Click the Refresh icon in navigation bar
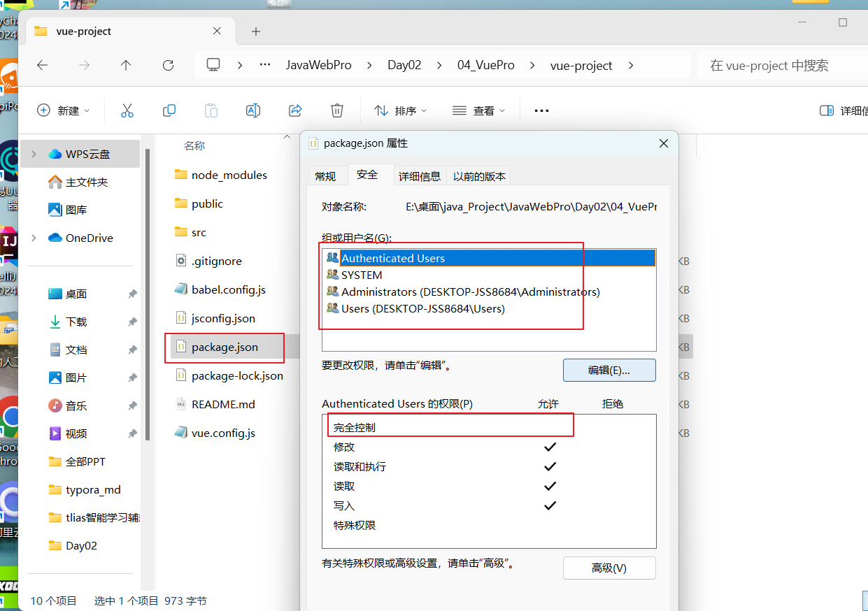The height and width of the screenshot is (611, 868). click(x=168, y=65)
